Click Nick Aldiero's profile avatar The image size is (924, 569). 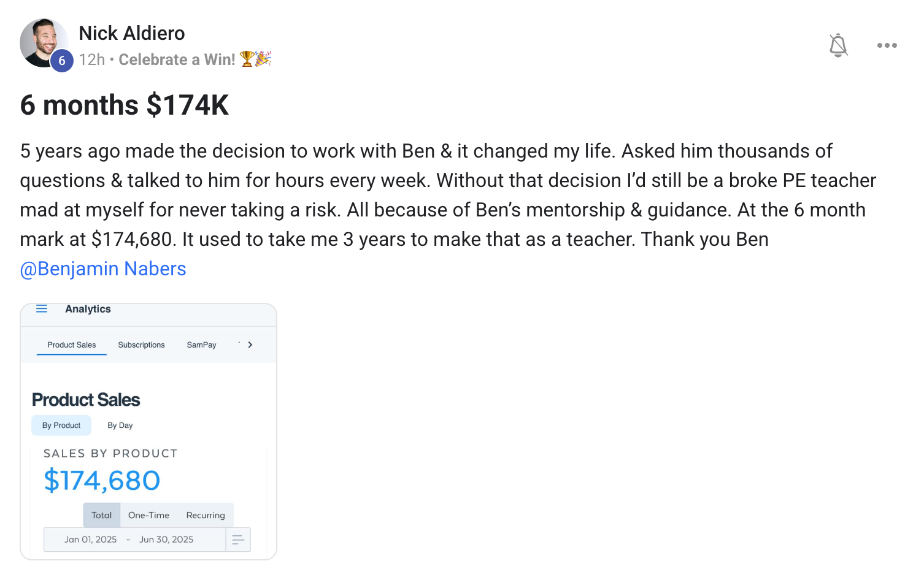pyautogui.click(x=42, y=42)
